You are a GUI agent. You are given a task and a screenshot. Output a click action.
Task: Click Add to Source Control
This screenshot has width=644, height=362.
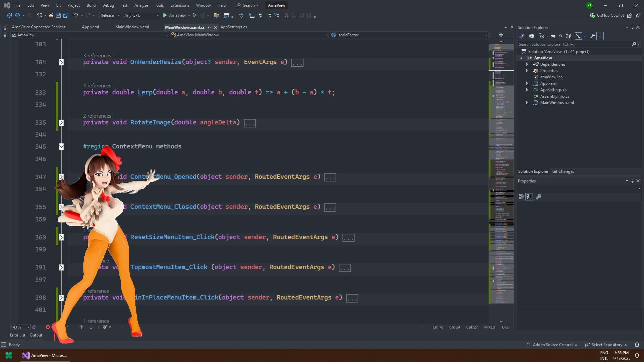553,345
